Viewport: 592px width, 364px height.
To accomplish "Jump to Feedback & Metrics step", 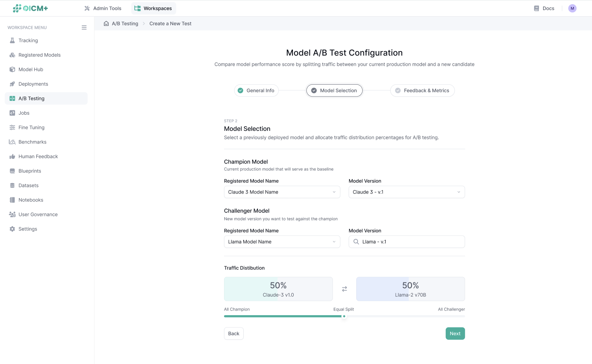I will click(422, 90).
